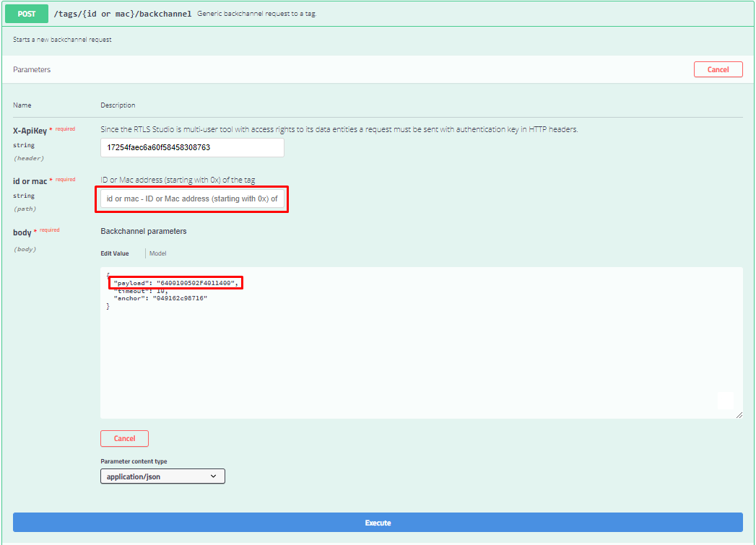Click the lower Cancel button below body editor
This screenshot has height=545, width=756.
(x=124, y=438)
